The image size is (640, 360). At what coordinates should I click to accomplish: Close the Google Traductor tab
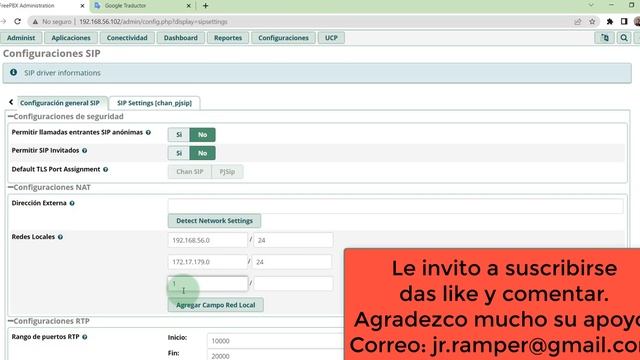(189, 6)
